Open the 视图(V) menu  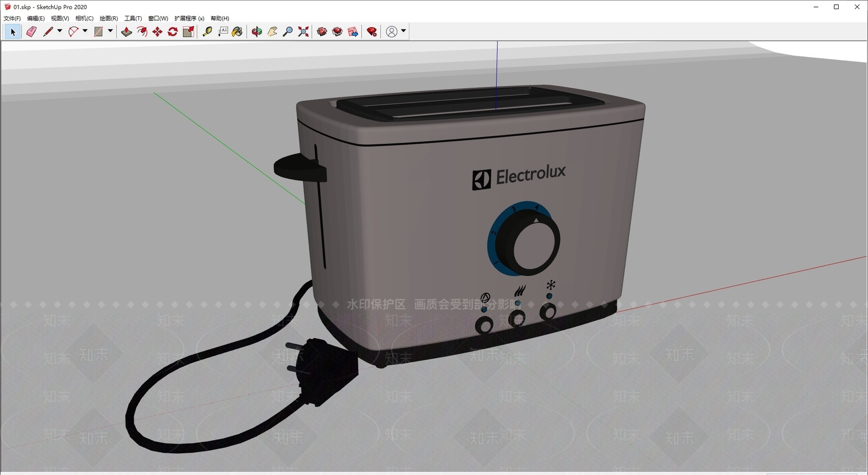tap(60, 18)
